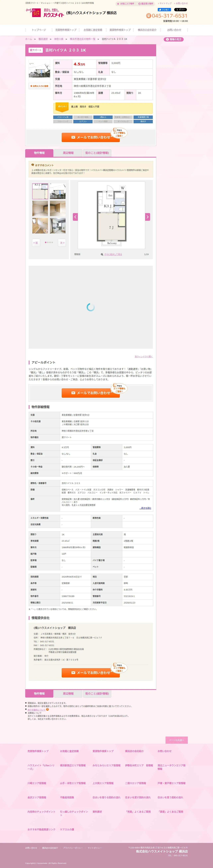Viewport: 213px width, 868px height.
Task: Click the ハウスメイト logo in the header
Action: [x=45, y=13]
